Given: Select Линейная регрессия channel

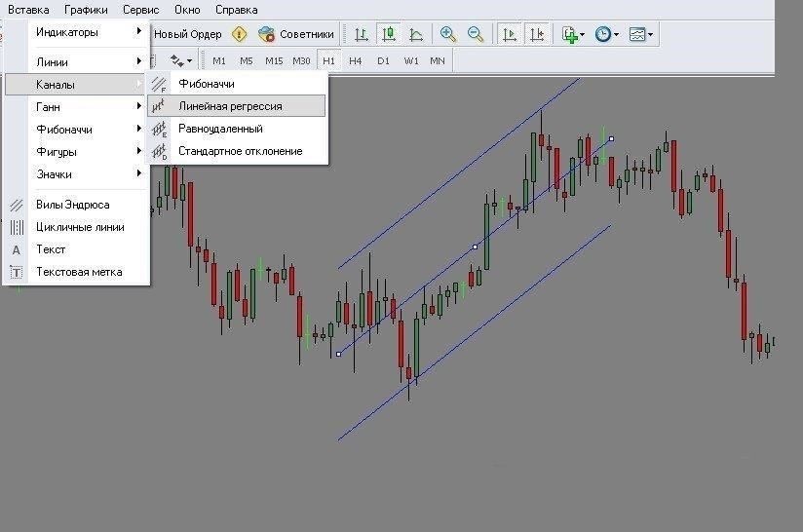Looking at the screenshot, I should (237, 106).
